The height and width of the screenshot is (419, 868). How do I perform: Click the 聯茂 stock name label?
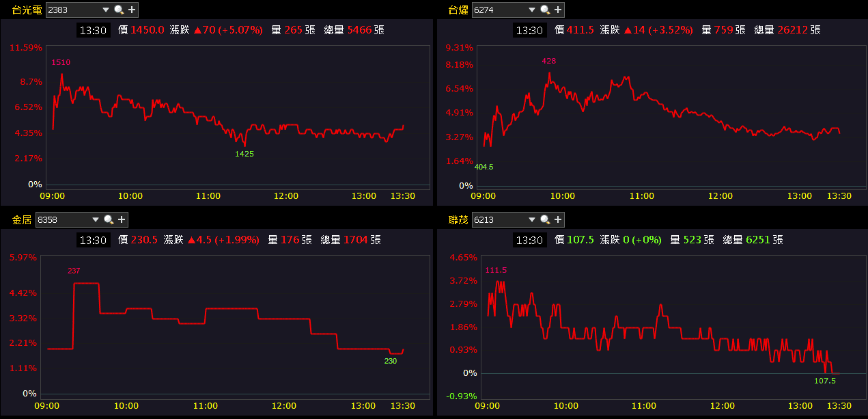tap(458, 219)
